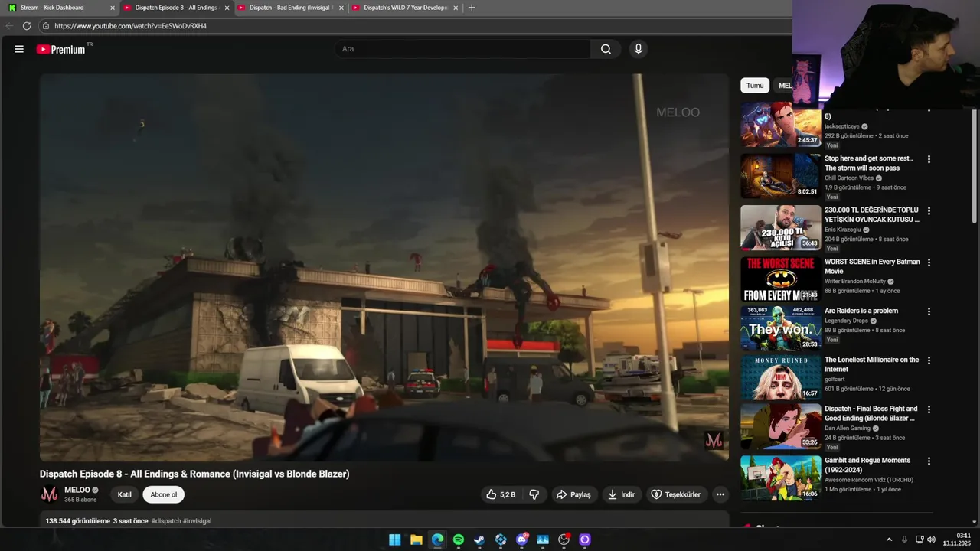Show hidden system tray icons chevron
This screenshot has height=551, width=980.
[889, 540]
